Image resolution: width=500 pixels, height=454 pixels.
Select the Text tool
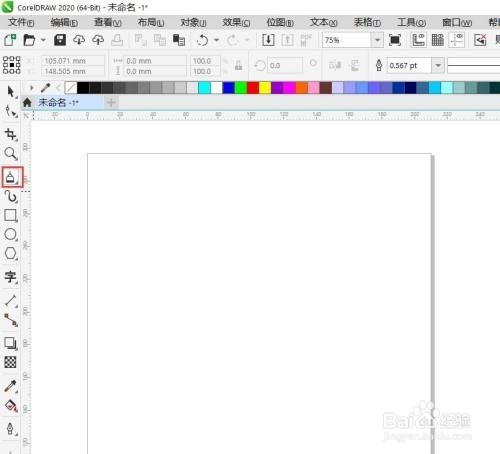tap(10, 277)
